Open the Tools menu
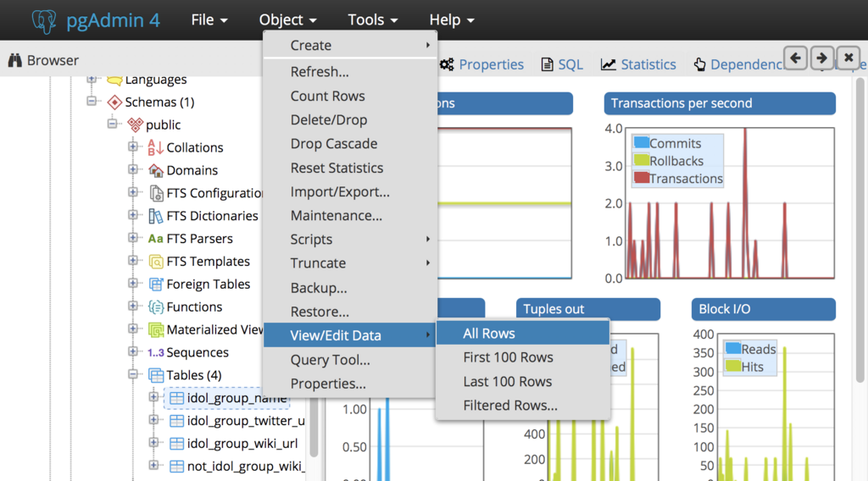This screenshot has width=868, height=481. click(x=373, y=20)
